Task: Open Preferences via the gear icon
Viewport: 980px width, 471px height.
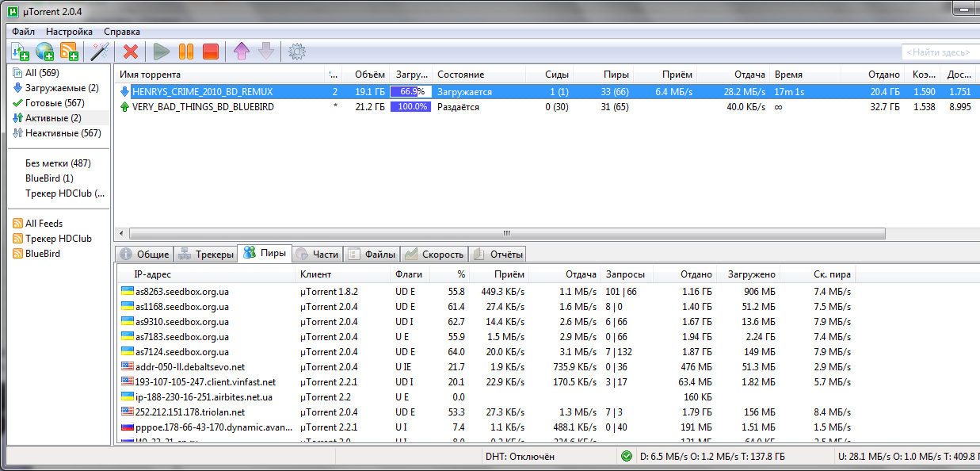Action: (297, 52)
